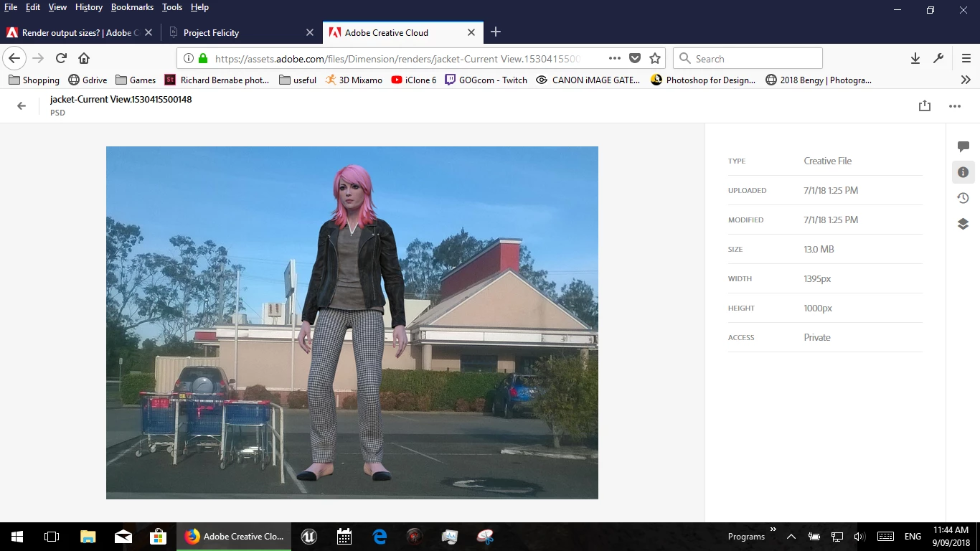Viewport: 980px width, 551px height.
Task: Show hidden system tray icons
Action: (x=791, y=536)
